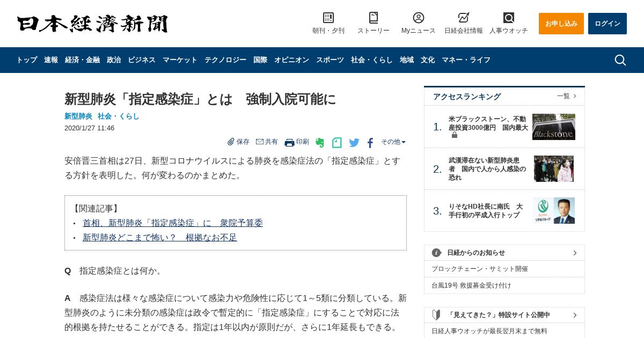Select the 政治 navigation item
The width and height of the screenshot is (644, 338).
[114, 60]
